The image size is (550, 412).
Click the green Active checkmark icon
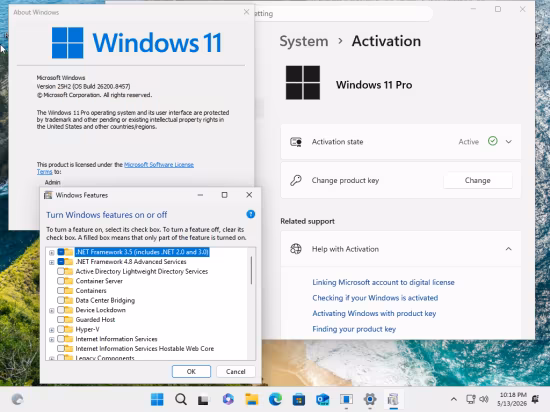pyautogui.click(x=492, y=141)
